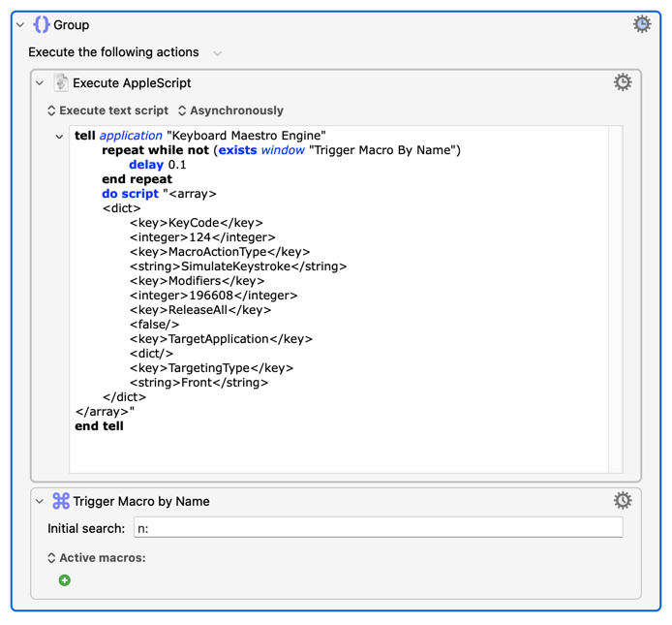Open the 'Active macros:' popup
Screen dimensions: 672x625
tap(97, 557)
